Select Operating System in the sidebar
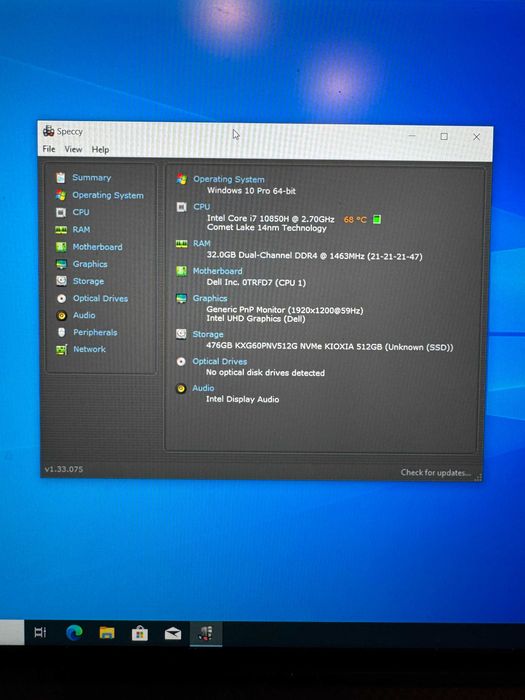Screen dimensions: 525x700 pyautogui.click(x=108, y=195)
